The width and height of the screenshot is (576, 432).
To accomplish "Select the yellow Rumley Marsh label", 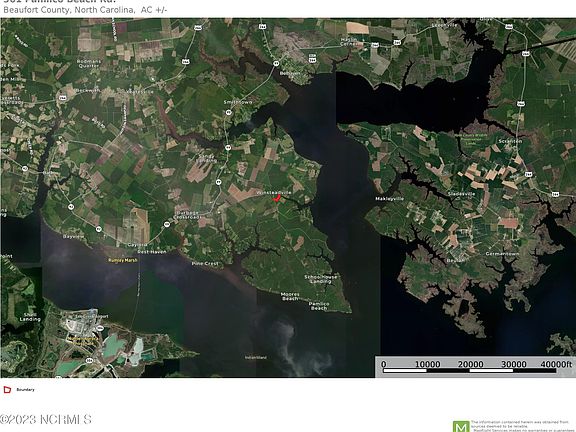I will tap(123, 260).
